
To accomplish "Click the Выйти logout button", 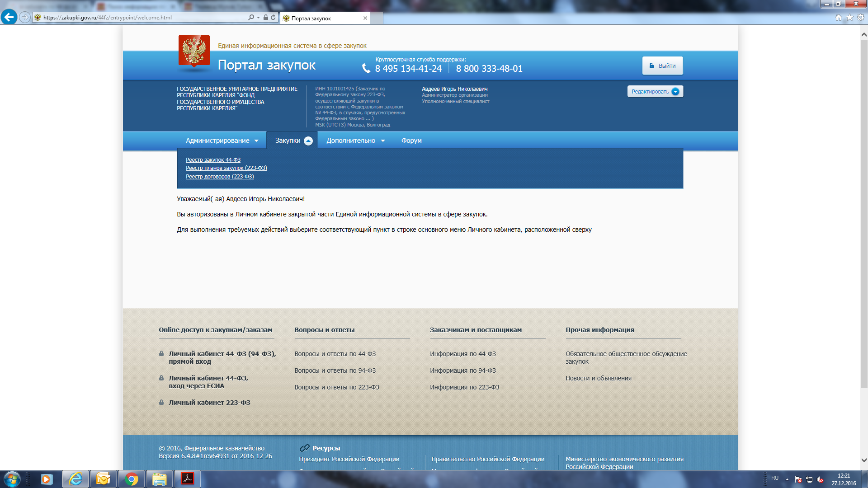I will 662,66.
